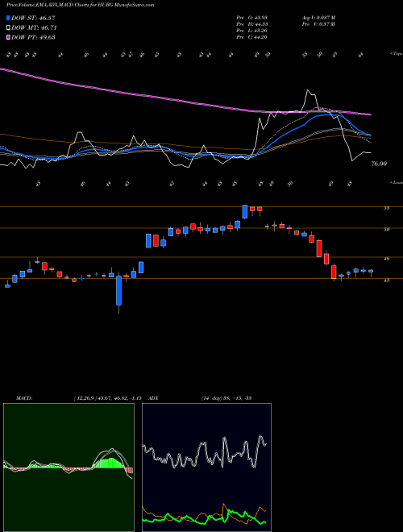This screenshot has width=403, height=532.
Task: Click the 'DOW MT: 46.71' label
Action: point(34,28)
